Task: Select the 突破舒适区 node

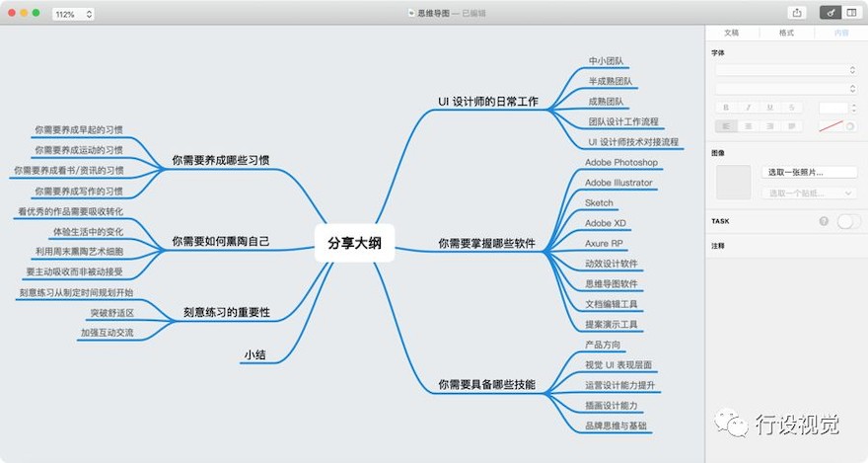Action: [111, 313]
